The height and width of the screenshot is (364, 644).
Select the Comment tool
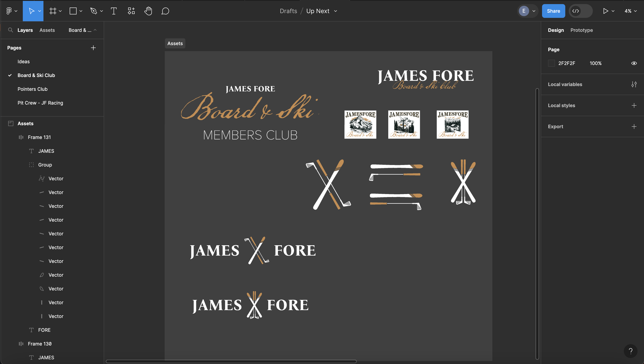pyautogui.click(x=165, y=11)
